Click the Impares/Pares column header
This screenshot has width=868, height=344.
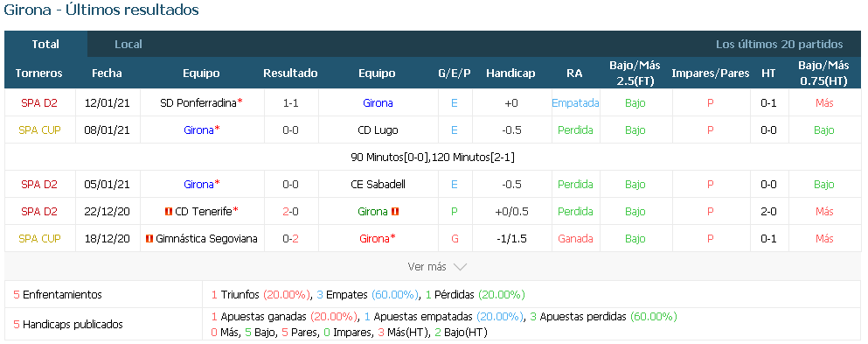pos(711,74)
